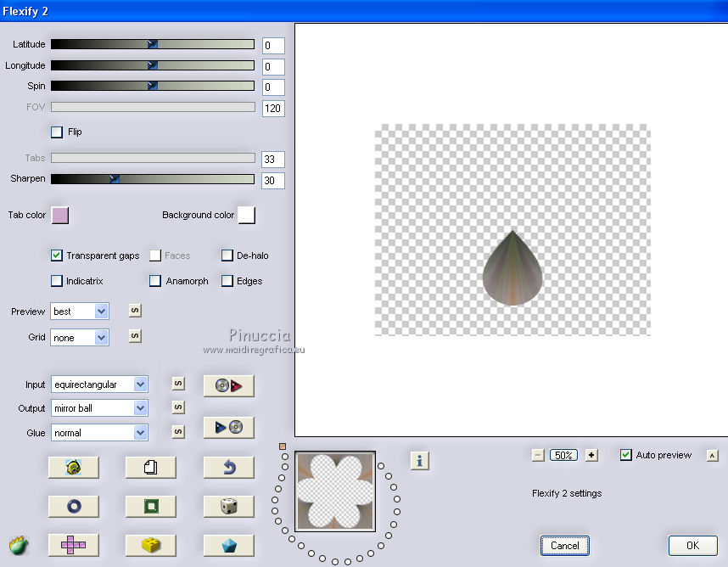
Task: Disable Auto preview checkbox
Action: click(626, 455)
